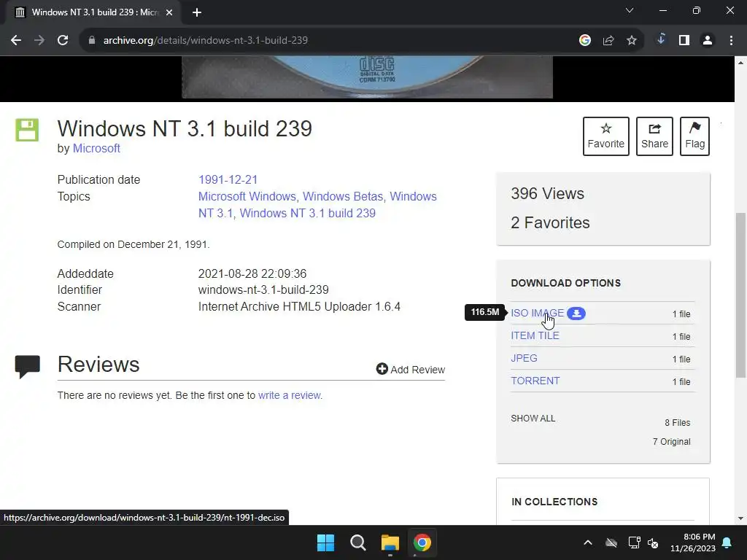
Task: Click the windows-nt-3.1-build-239 identifier text
Action: coord(263,289)
